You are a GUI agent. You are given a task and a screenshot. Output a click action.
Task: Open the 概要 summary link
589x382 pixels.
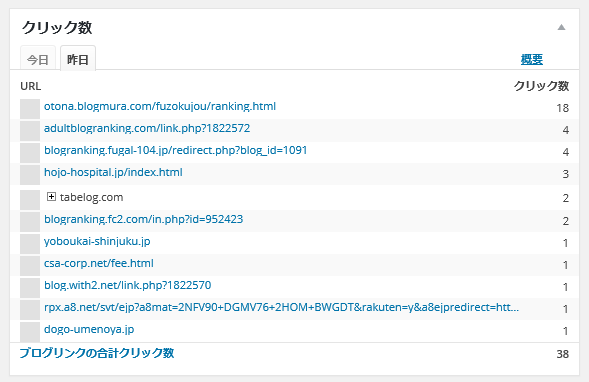532,59
